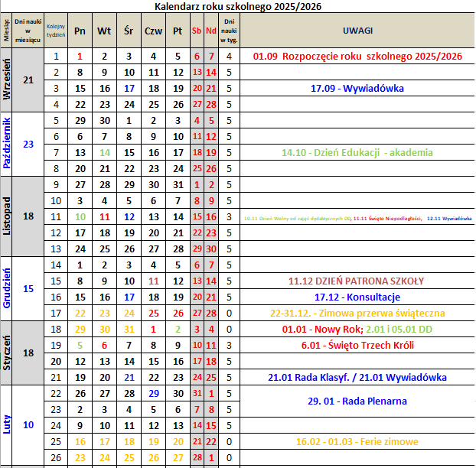Click the 29. 01 - Rada Plenarna note

tap(357, 401)
